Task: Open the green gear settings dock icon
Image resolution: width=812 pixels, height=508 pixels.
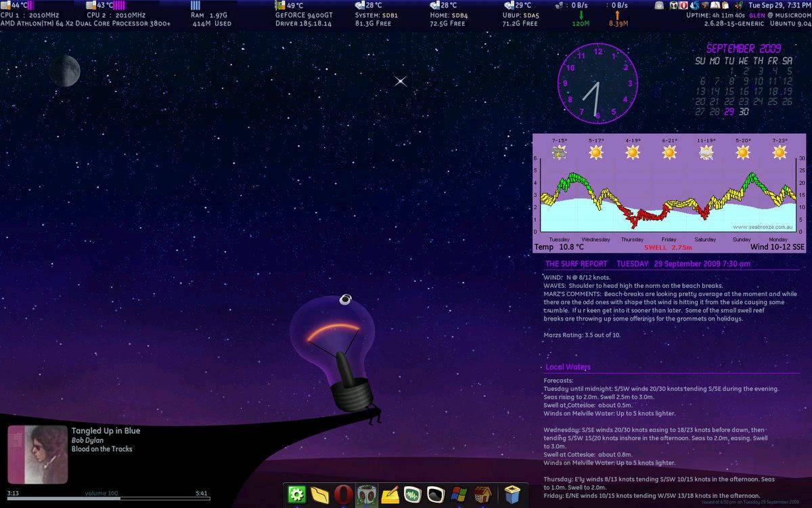Action: [x=297, y=494]
